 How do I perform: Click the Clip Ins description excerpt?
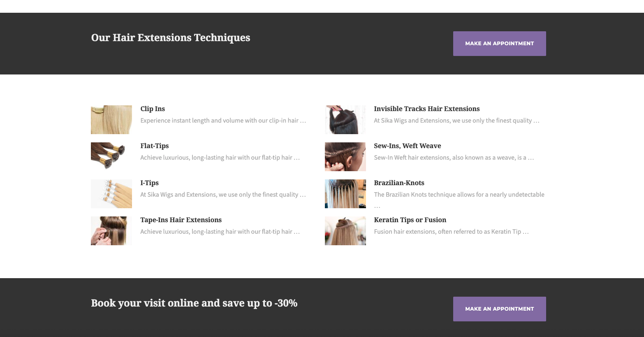(x=223, y=121)
